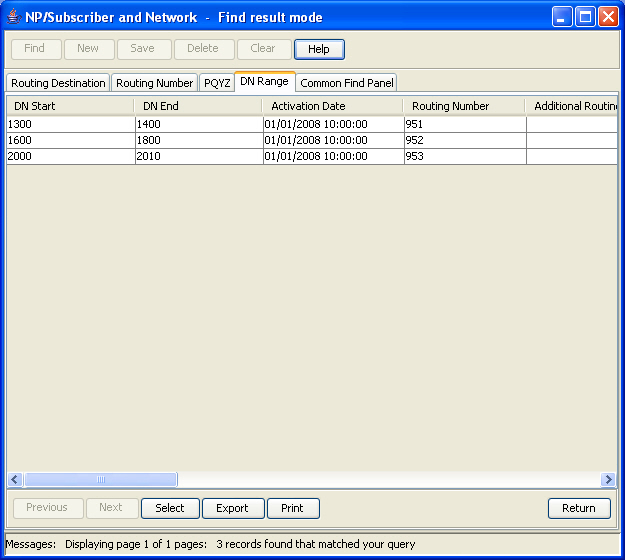Click the disabled Next button

111,507
